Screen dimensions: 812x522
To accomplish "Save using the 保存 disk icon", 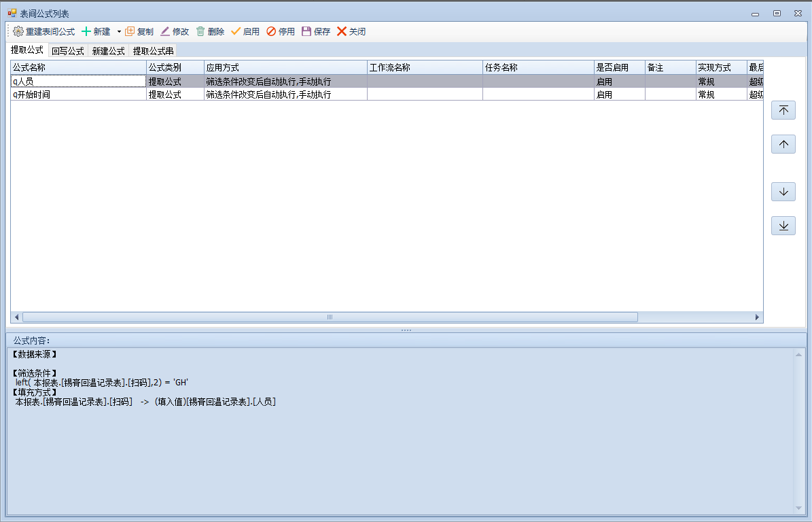I will [x=306, y=31].
